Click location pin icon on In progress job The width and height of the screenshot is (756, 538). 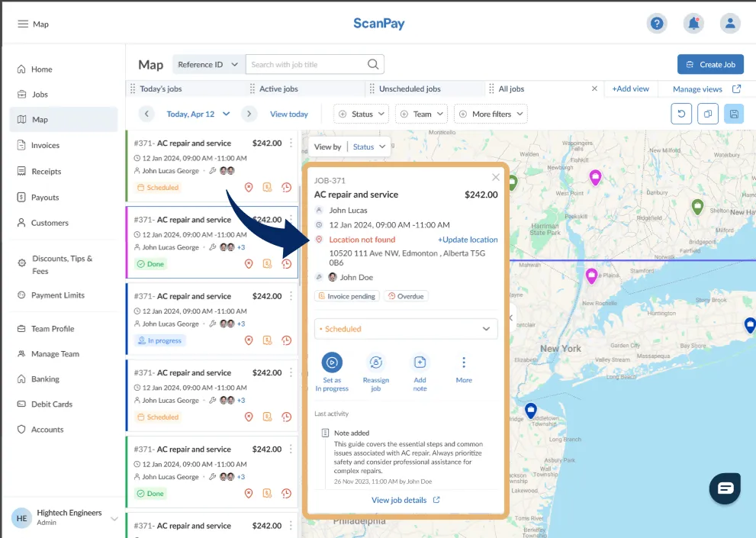(249, 340)
